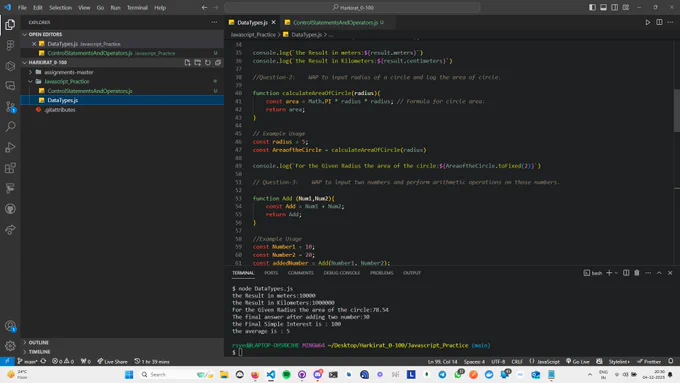Expand the OUTLINE section
680x383 pixels.
39,343
